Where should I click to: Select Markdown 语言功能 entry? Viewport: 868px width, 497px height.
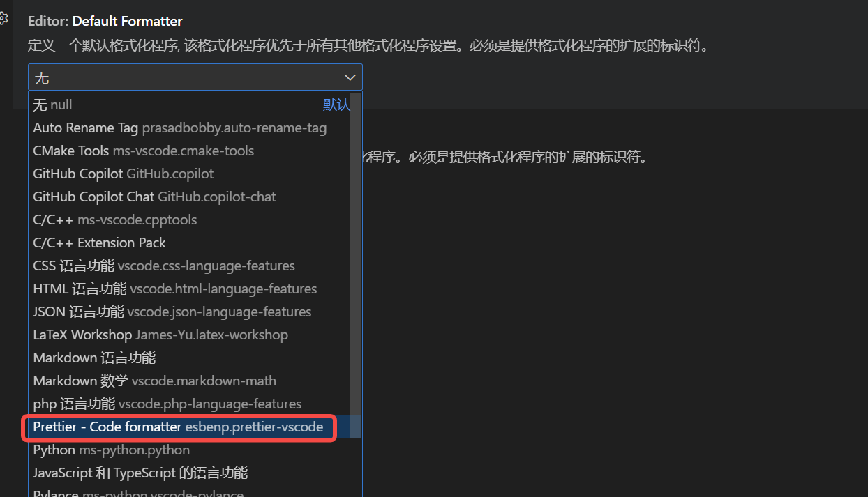pyautogui.click(x=190, y=358)
